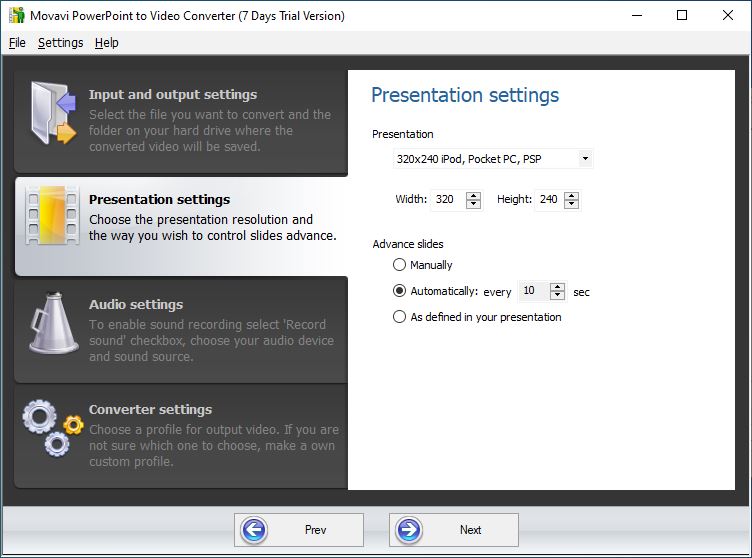Click the film strip Presentation settings icon
Screen dimensions: 752x558
click(53, 215)
